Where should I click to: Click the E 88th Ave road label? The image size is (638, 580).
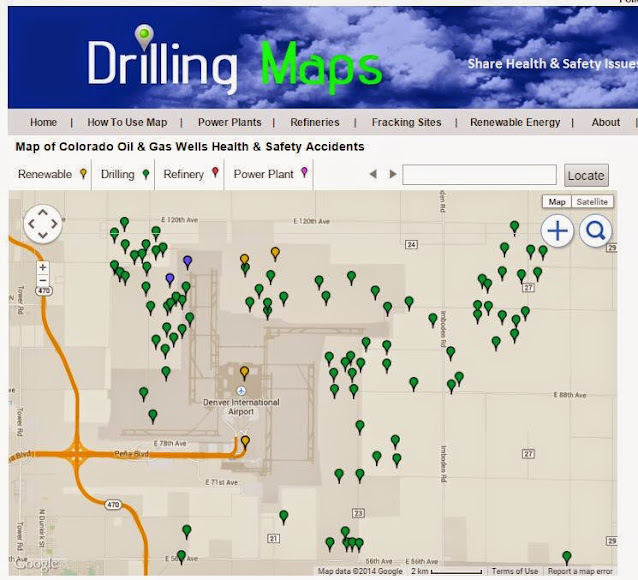coord(570,395)
